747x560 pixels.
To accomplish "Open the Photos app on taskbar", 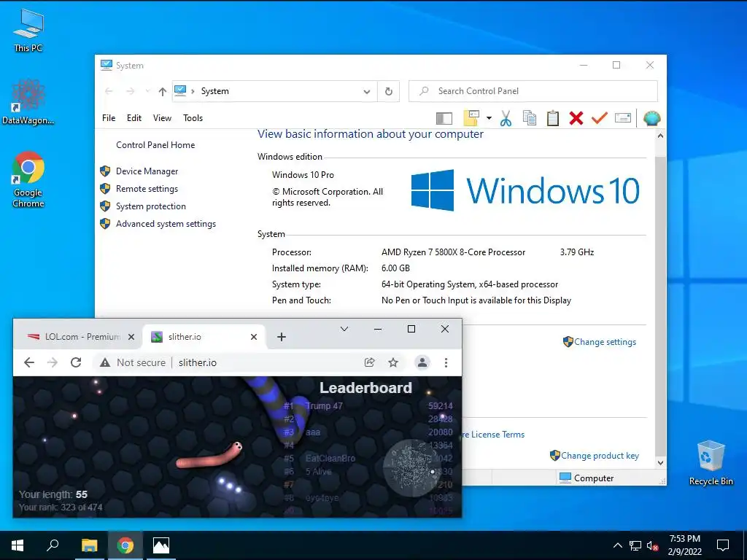I will [161, 545].
